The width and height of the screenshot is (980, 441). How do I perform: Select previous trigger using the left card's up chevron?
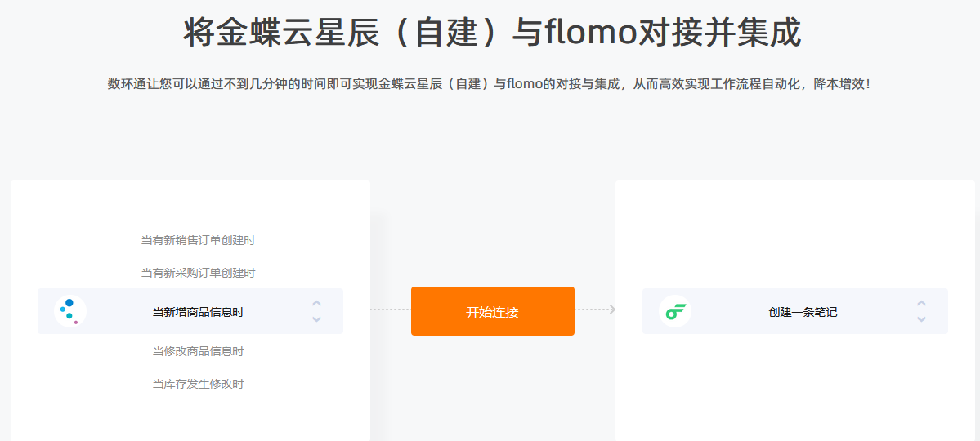click(316, 304)
